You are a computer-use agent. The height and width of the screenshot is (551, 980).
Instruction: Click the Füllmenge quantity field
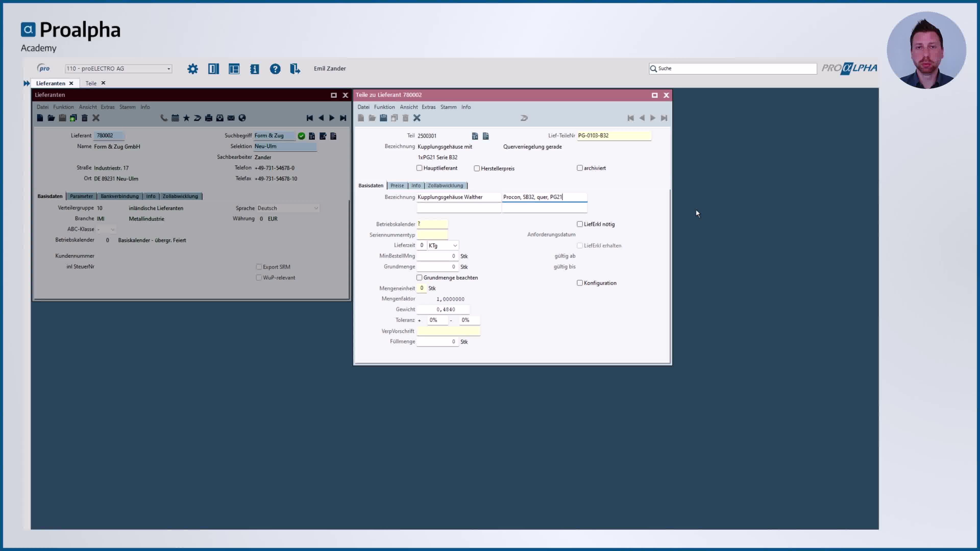click(437, 342)
